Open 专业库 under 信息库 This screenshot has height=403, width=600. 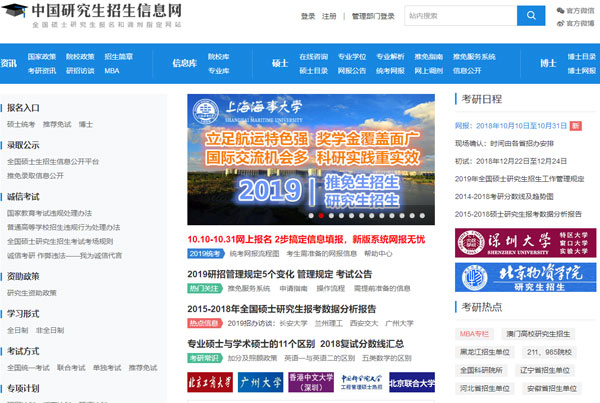tap(218, 71)
